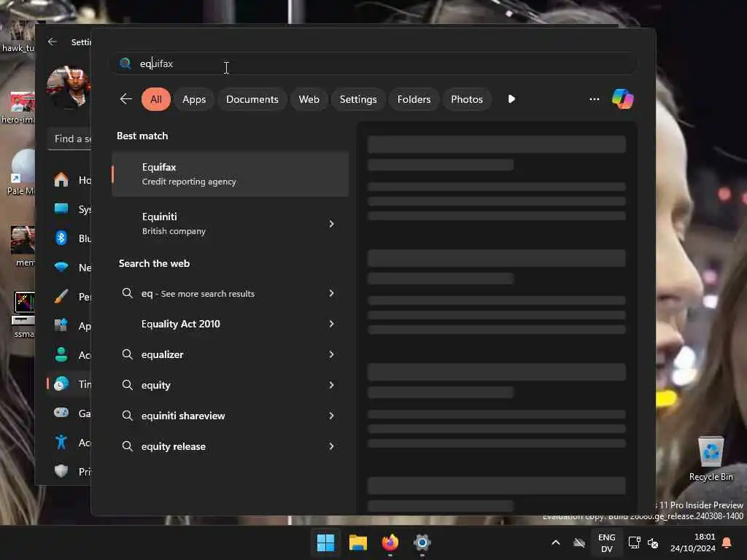Open File Explorer from the taskbar
This screenshot has height=560, width=747.
357,542
